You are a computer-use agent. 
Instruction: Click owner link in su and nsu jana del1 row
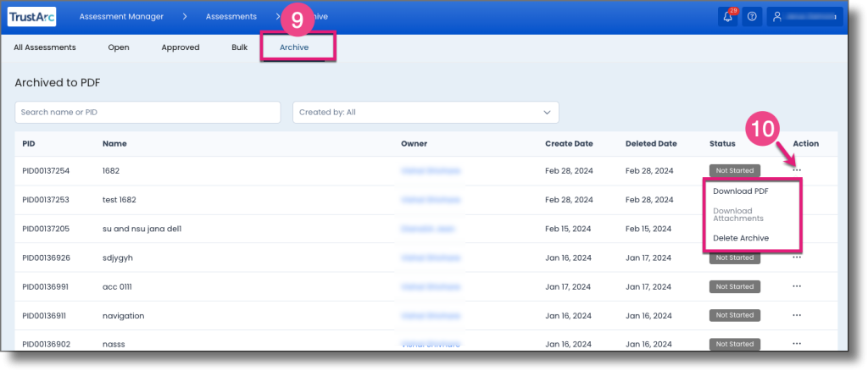(427, 229)
